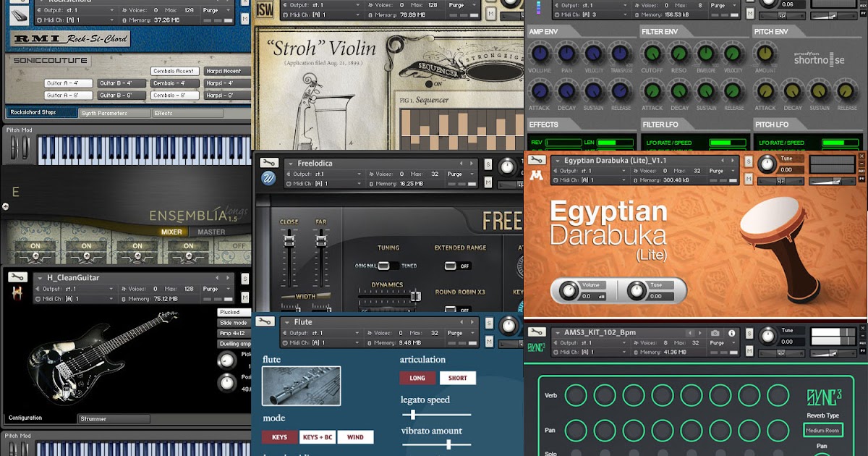Toggle the Guitar A - 4' stop
The width and height of the screenshot is (868, 456).
click(x=69, y=83)
